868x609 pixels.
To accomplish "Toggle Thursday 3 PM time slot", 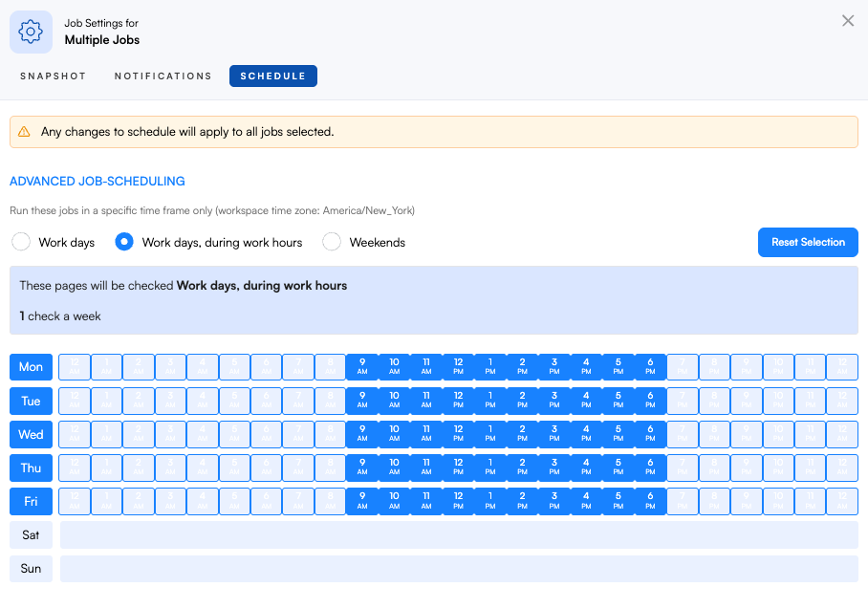I will click(554, 468).
